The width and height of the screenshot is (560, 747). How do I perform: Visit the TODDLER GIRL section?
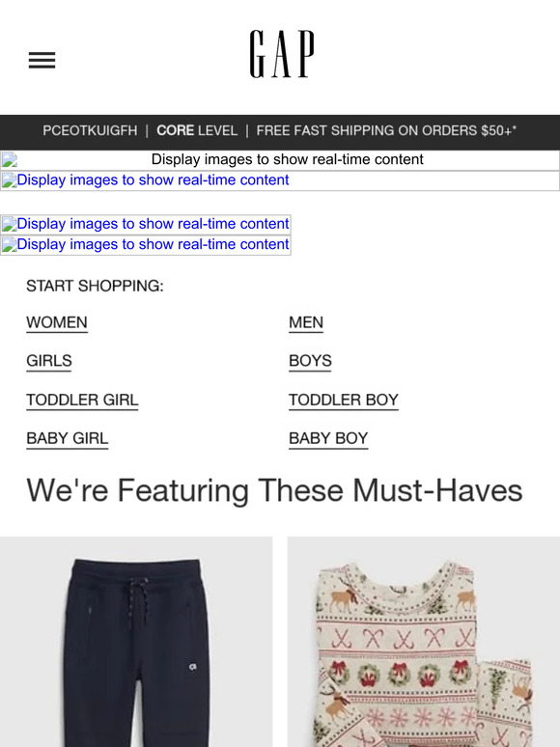pos(82,401)
